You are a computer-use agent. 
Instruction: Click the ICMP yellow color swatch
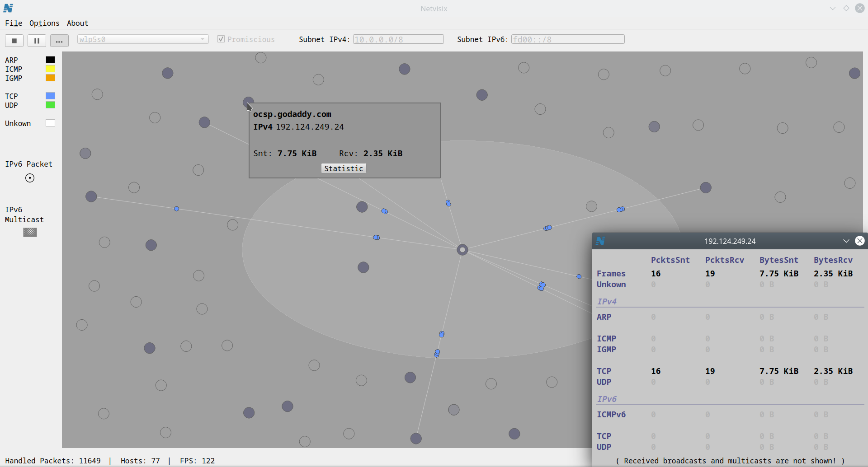[50, 69]
